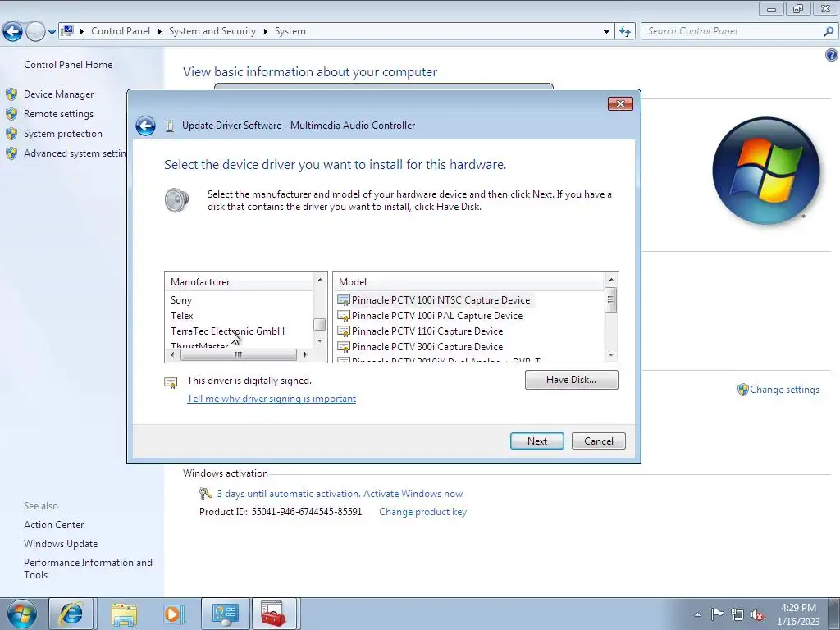This screenshot has width=840, height=630.
Task: Click the Manufacturer vertical scrollbar thumb
Action: click(x=320, y=325)
